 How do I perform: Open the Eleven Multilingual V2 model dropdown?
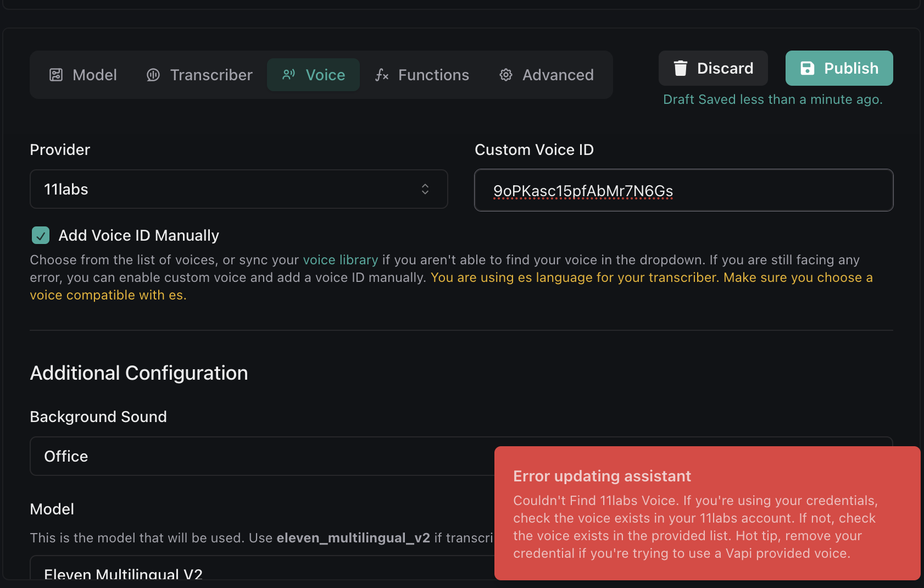coord(220,573)
